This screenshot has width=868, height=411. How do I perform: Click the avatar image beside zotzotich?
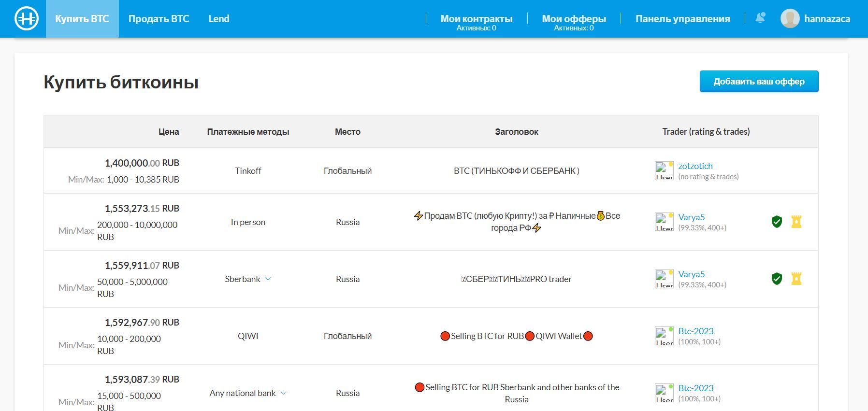[664, 171]
